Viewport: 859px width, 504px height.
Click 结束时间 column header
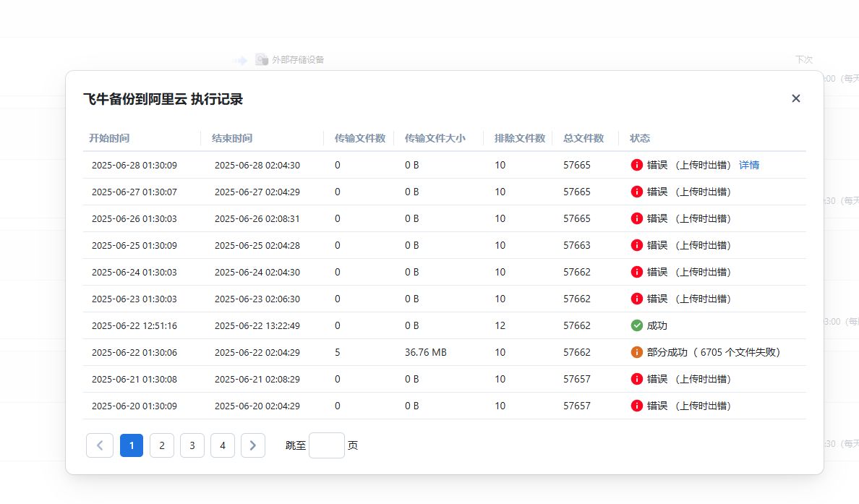pos(231,138)
